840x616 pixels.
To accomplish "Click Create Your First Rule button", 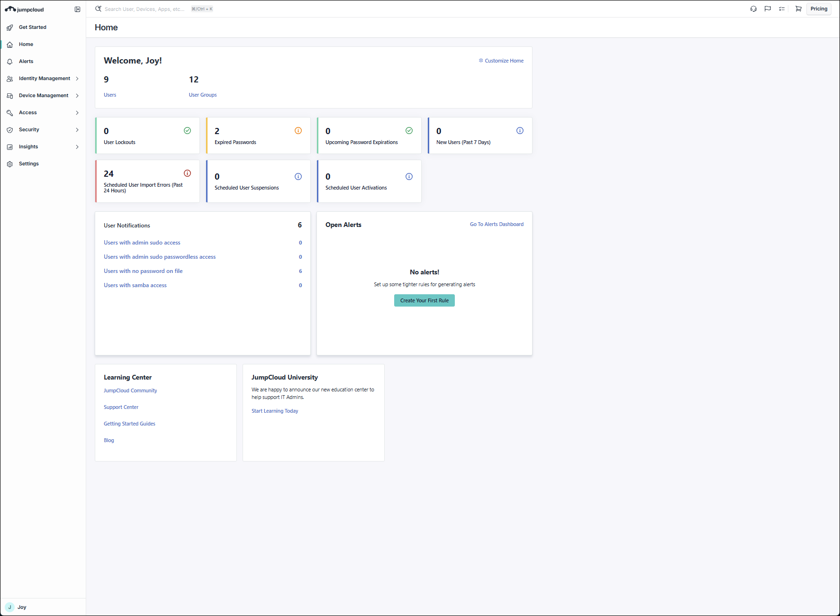I will pos(425,300).
